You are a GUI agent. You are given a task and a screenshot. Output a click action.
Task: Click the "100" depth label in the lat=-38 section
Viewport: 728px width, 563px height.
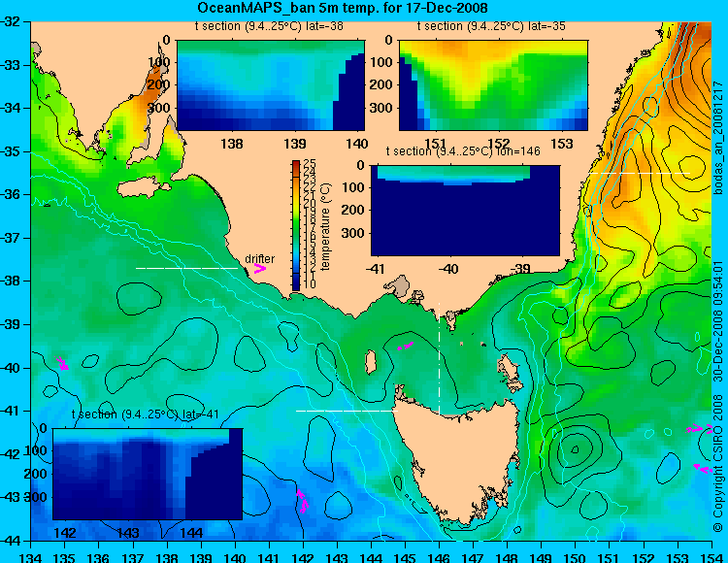pyautogui.click(x=159, y=62)
